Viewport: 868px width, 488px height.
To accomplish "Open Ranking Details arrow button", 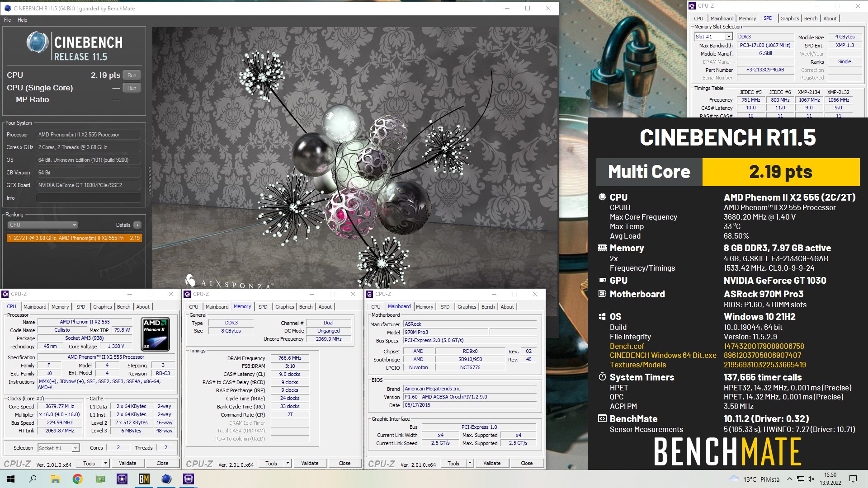I will click(x=137, y=225).
